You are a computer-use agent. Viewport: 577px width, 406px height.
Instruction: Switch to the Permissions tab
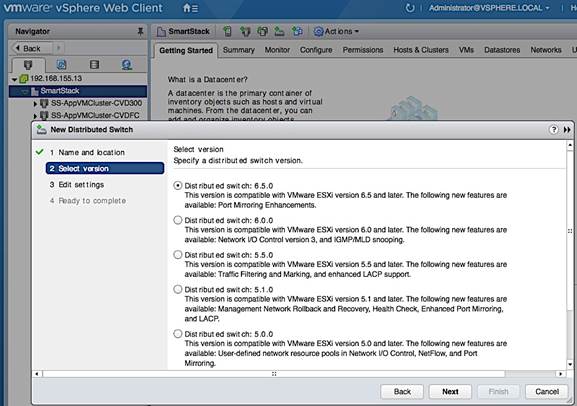tap(363, 50)
